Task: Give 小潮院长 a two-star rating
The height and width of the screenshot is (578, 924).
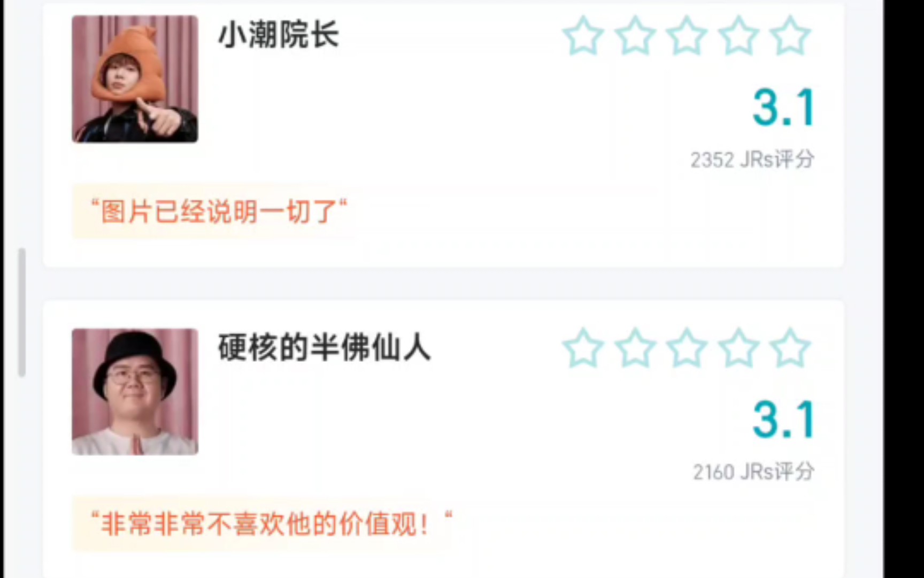Action: point(635,36)
